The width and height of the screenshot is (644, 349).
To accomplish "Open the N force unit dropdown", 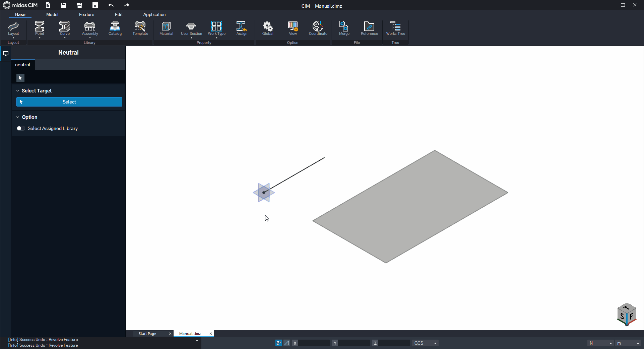I will [x=601, y=343].
